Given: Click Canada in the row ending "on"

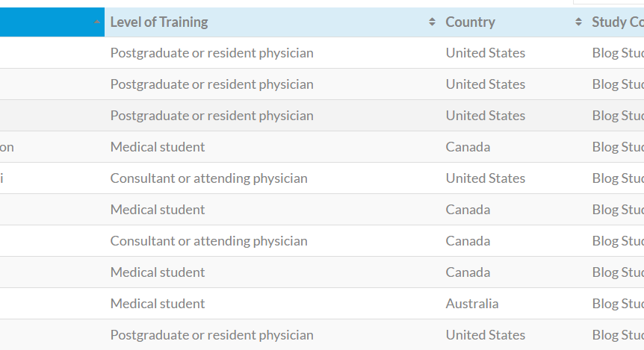Looking at the screenshot, I should (x=468, y=147).
